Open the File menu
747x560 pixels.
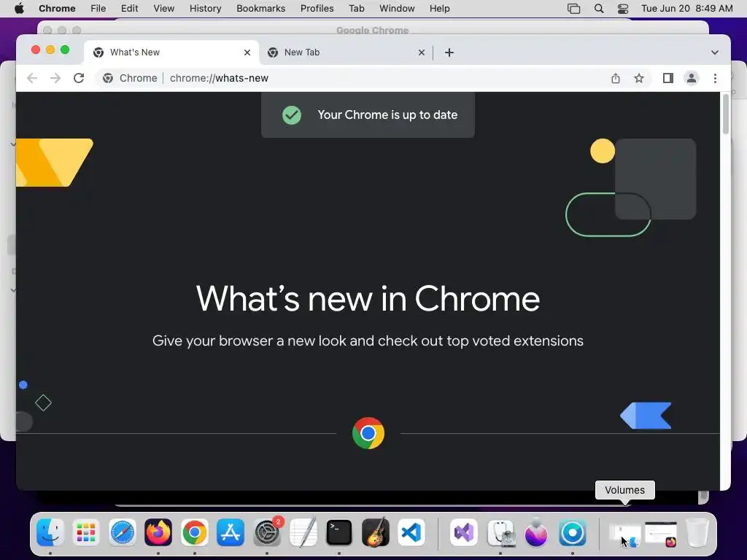[x=98, y=9]
